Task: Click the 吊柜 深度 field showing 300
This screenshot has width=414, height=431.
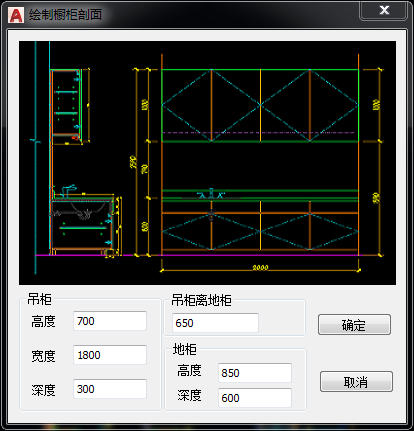Action: 110,389
